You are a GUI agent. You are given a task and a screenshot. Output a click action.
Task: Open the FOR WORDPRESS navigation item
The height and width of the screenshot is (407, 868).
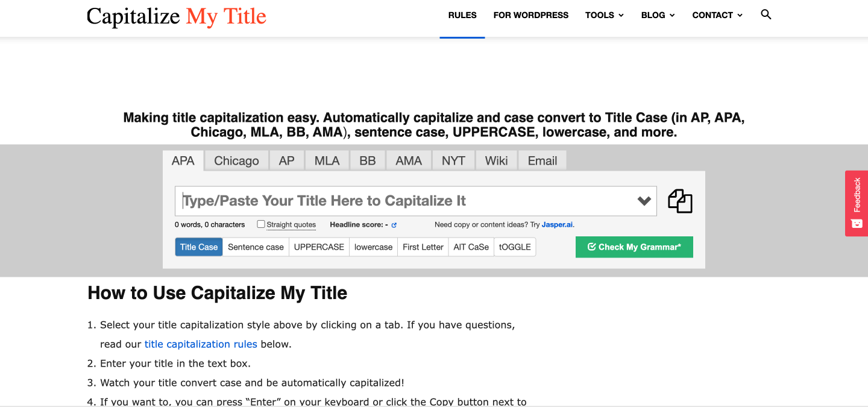[x=531, y=15]
